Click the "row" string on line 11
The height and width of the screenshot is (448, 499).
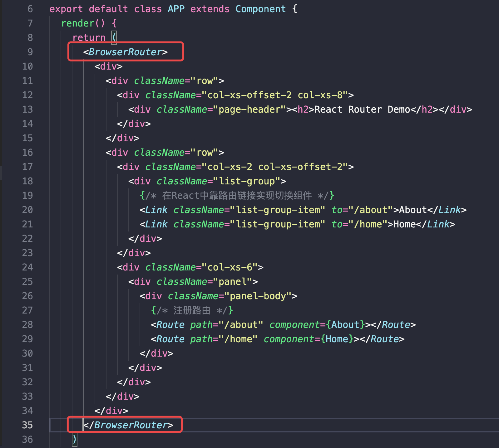click(x=205, y=81)
